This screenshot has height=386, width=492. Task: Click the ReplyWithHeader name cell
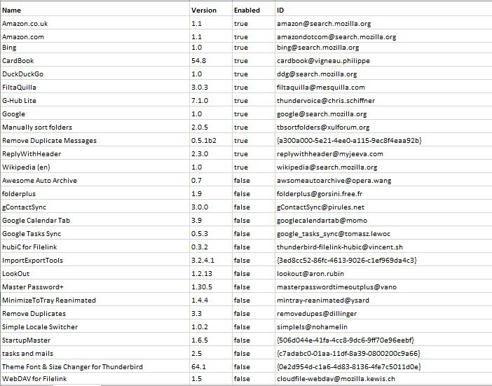[x=95, y=154]
